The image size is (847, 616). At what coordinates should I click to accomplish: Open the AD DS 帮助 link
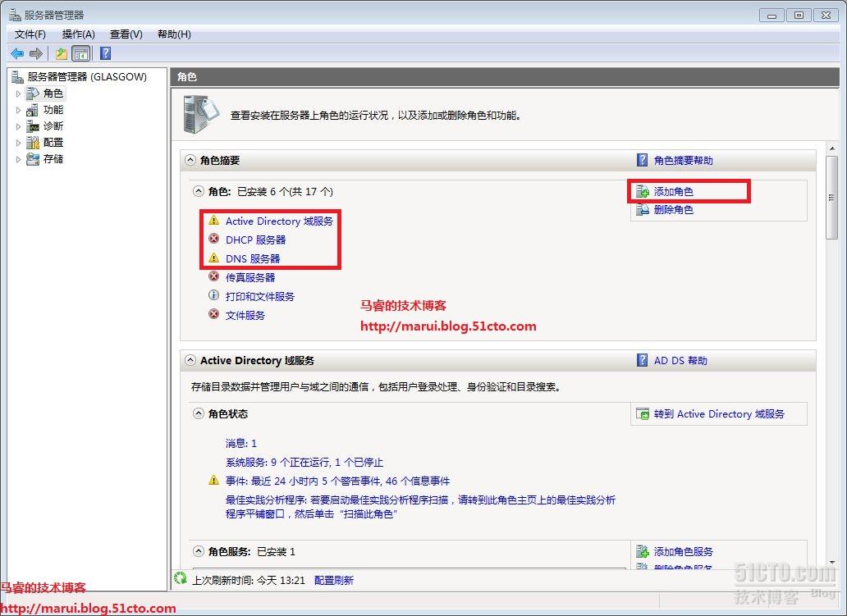pyautogui.click(x=680, y=360)
